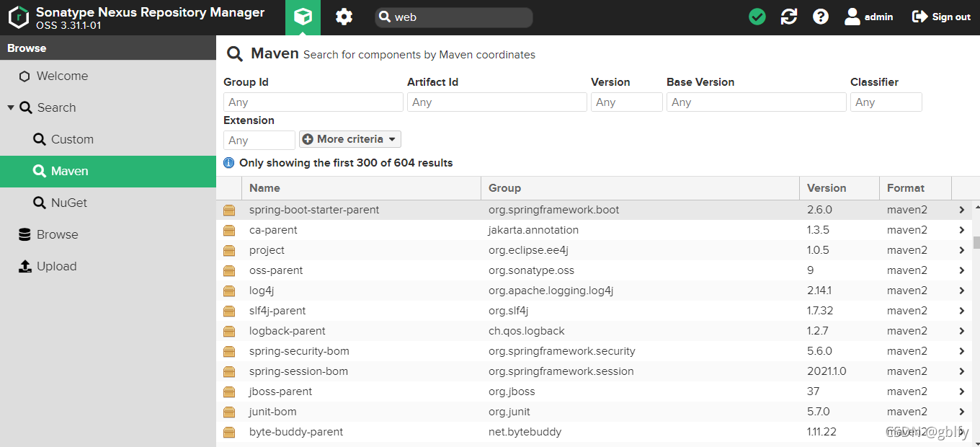Click the Browse cube icon in header

tap(303, 17)
